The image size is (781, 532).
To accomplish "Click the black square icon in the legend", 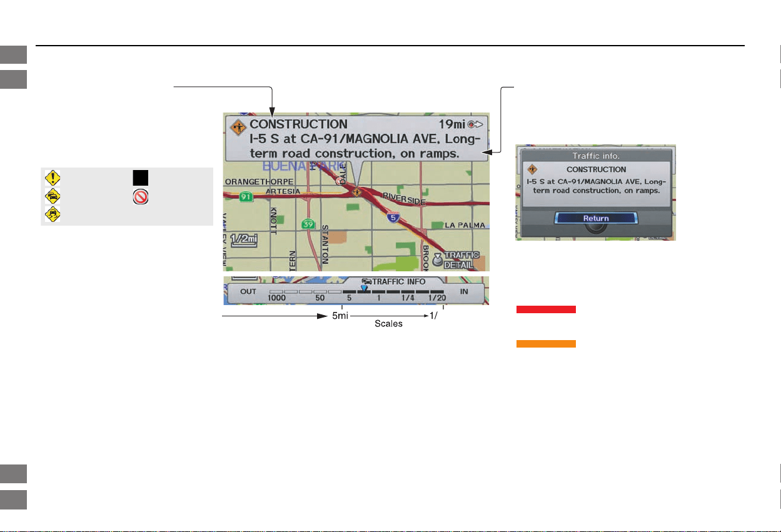I will click(139, 178).
